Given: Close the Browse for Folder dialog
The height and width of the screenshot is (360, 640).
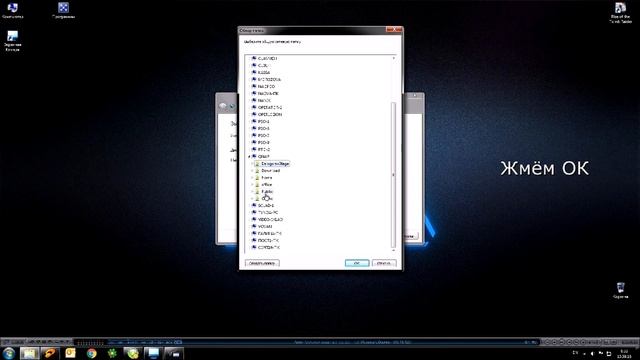Looking at the screenshot, I should click(x=394, y=30).
